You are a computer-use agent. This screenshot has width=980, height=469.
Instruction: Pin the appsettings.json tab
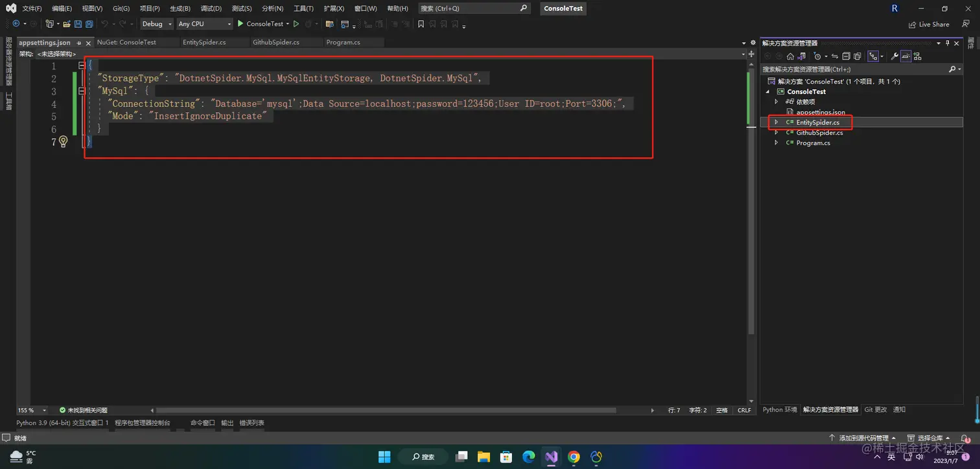(x=78, y=43)
